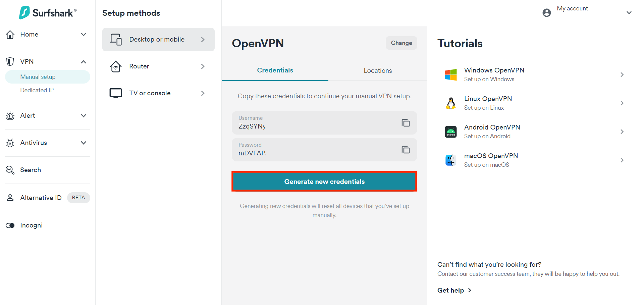Choose the Router setup method

coord(158,66)
